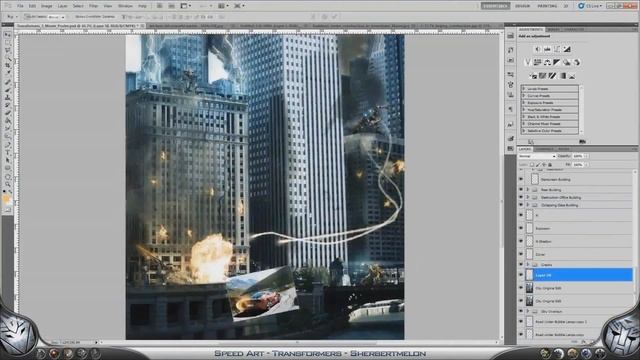Add a Posterize adjustment layer
This screenshot has height=360, width=640.
point(543,76)
